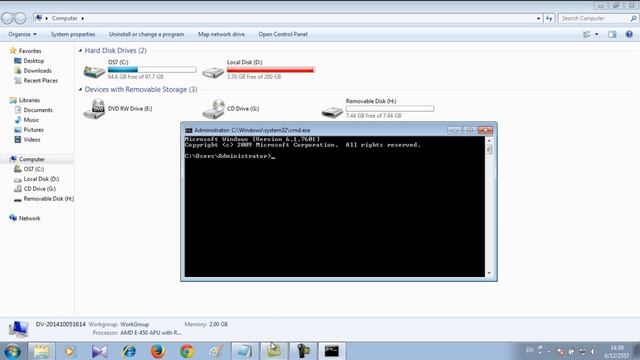Click the cmd window scrollbar down arrow
640x360 pixels.
click(x=489, y=273)
